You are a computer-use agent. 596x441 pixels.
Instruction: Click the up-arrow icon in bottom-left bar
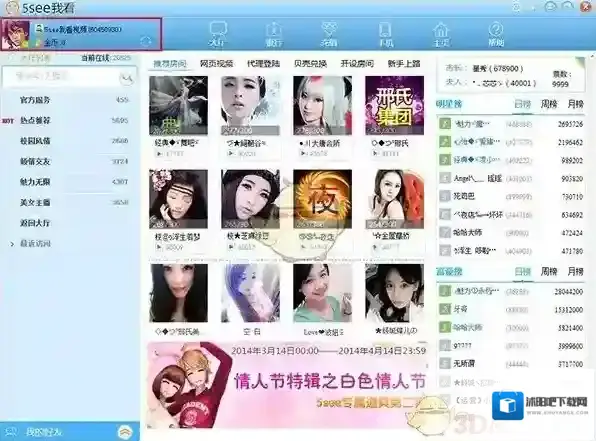(125, 431)
